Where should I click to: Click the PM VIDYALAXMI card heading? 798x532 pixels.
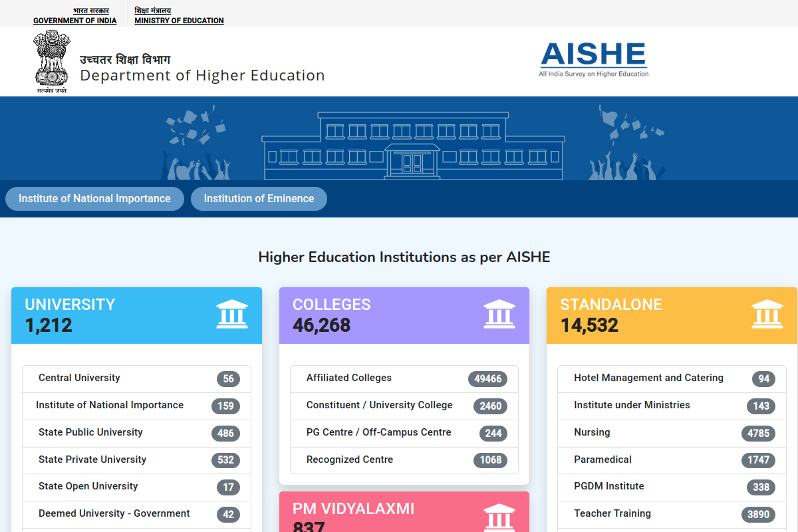[354, 509]
